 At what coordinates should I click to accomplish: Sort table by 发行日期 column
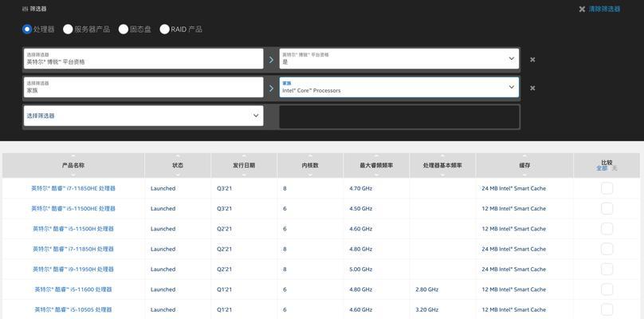coord(244,165)
